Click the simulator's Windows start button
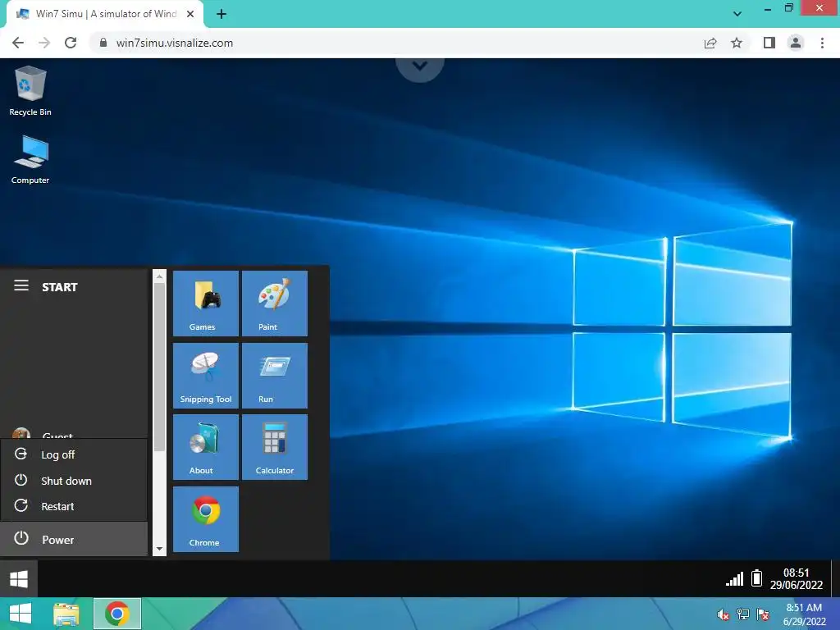 (19, 579)
